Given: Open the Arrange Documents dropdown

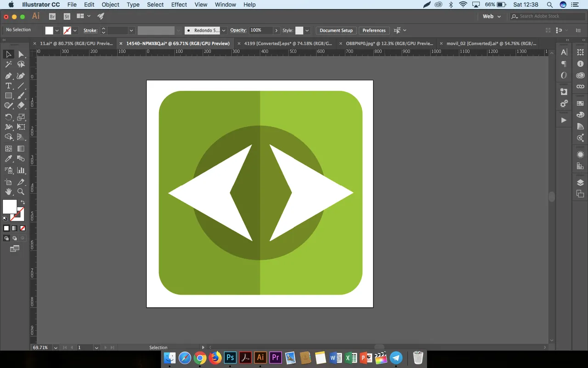Looking at the screenshot, I should [83, 16].
